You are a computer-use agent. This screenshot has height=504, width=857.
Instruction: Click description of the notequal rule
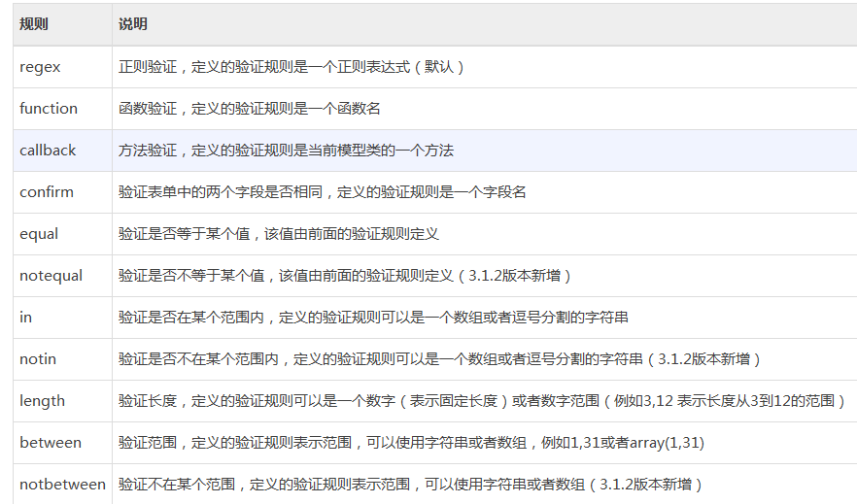(345, 276)
